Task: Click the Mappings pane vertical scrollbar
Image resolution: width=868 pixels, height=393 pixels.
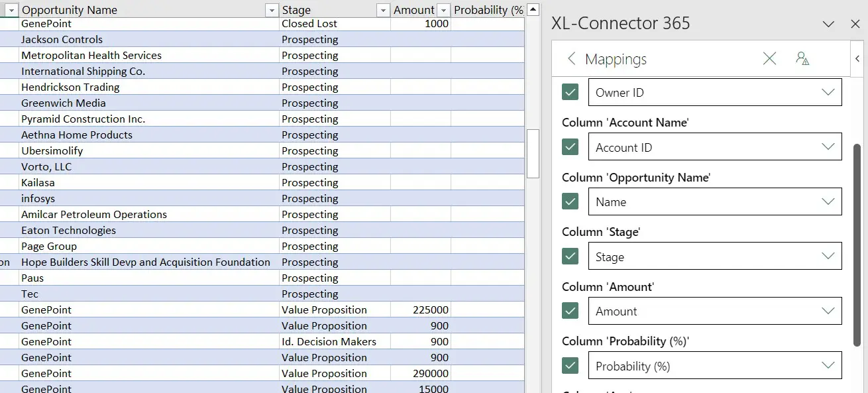Action: click(857, 244)
